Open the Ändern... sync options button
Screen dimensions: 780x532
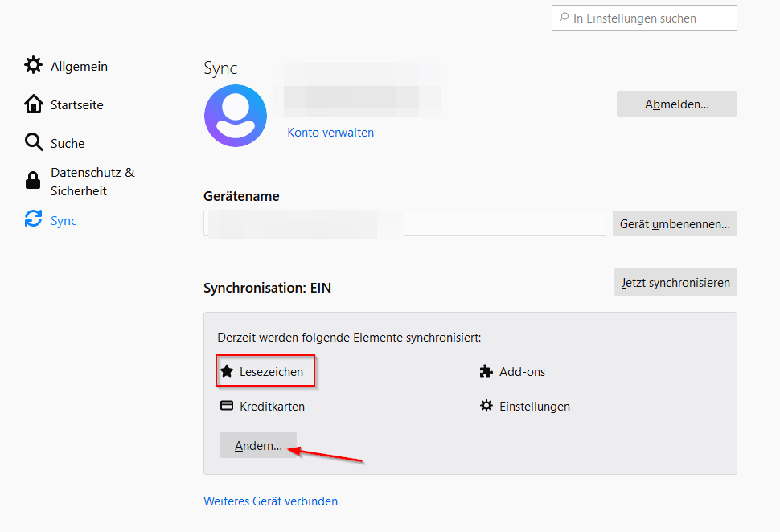tap(258, 446)
